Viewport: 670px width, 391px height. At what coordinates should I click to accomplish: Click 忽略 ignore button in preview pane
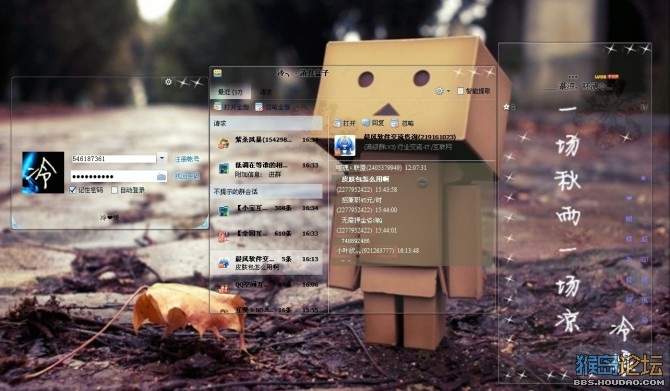pyautogui.click(x=402, y=123)
